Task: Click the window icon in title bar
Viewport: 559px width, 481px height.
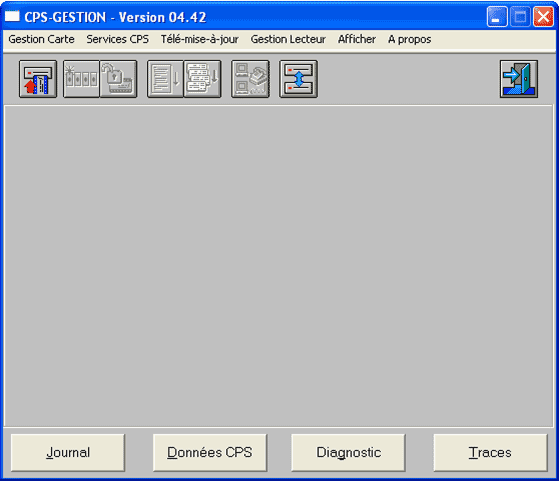Action: tap(12, 16)
